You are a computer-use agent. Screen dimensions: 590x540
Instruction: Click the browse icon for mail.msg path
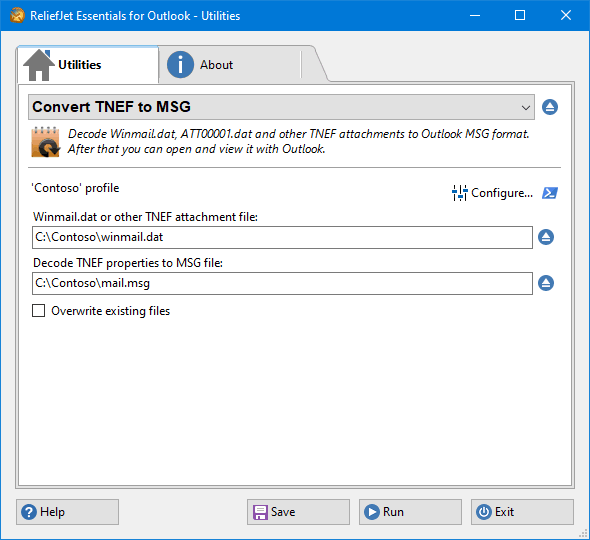(546, 283)
